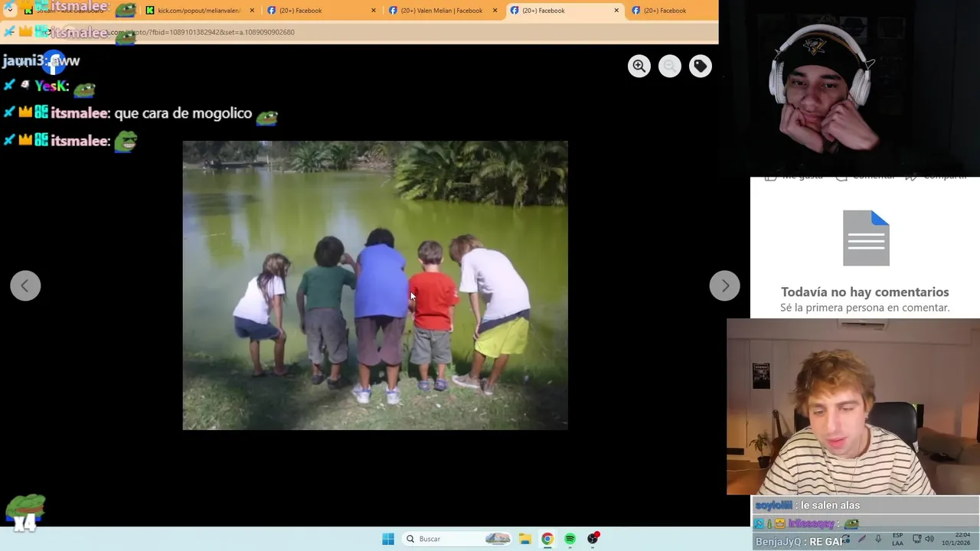Open OBS Studio from the taskbar
Screen dimensions: 980x551
pyautogui.click(x=593, y=539)
